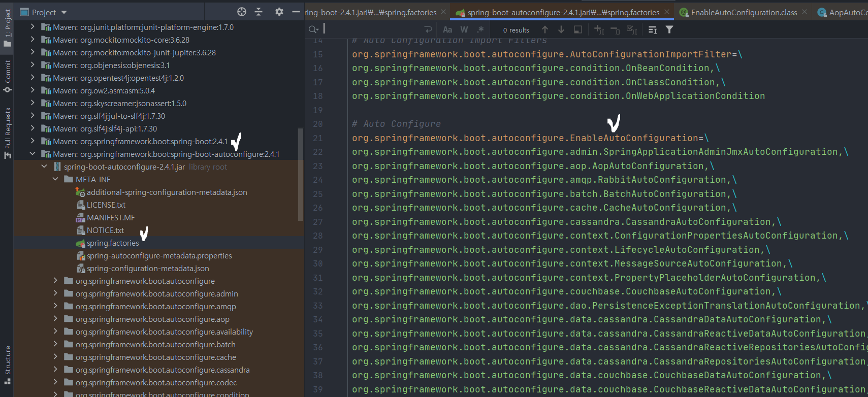The image size is (868, 397).
Task: Click '# Auto Configure' comment line
Action: coord(396,123)
